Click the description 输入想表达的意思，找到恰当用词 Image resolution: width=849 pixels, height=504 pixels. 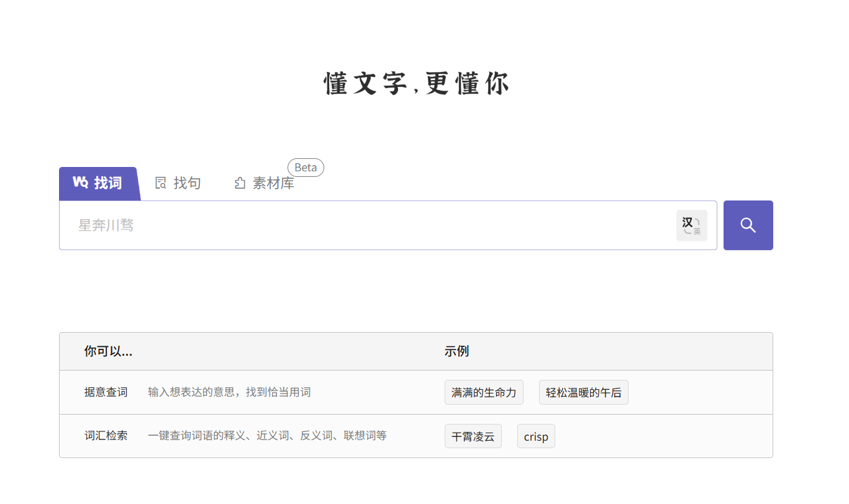point(229,392)
